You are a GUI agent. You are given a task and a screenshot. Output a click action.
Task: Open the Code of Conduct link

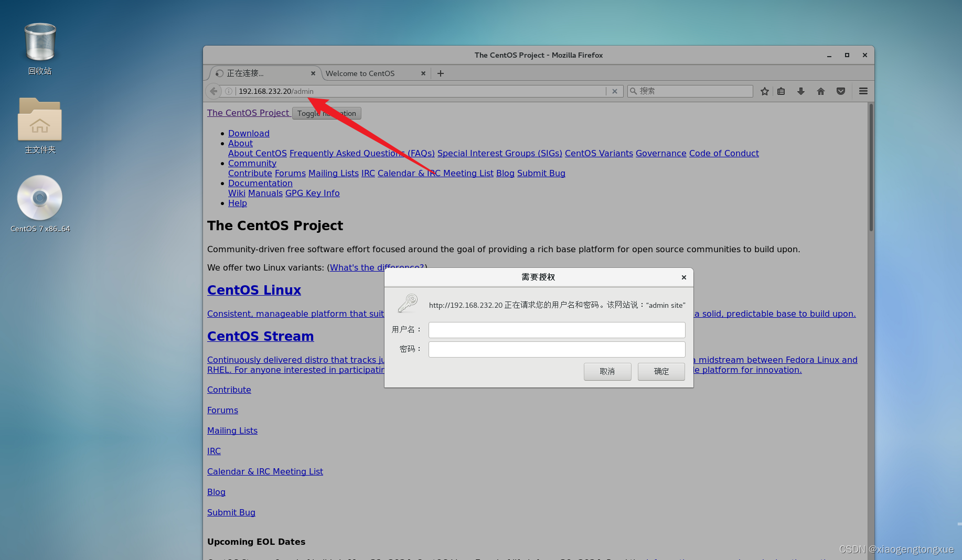(724, 153)
